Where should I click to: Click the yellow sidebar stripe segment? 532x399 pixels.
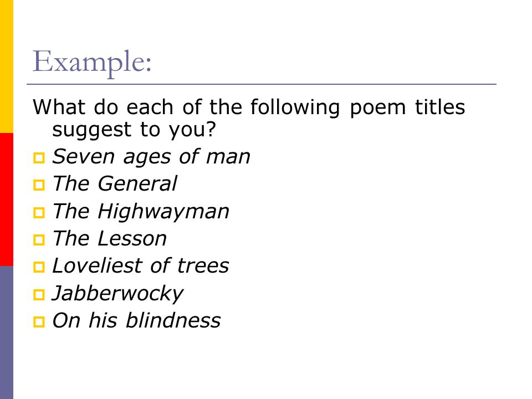click(7, 66)
